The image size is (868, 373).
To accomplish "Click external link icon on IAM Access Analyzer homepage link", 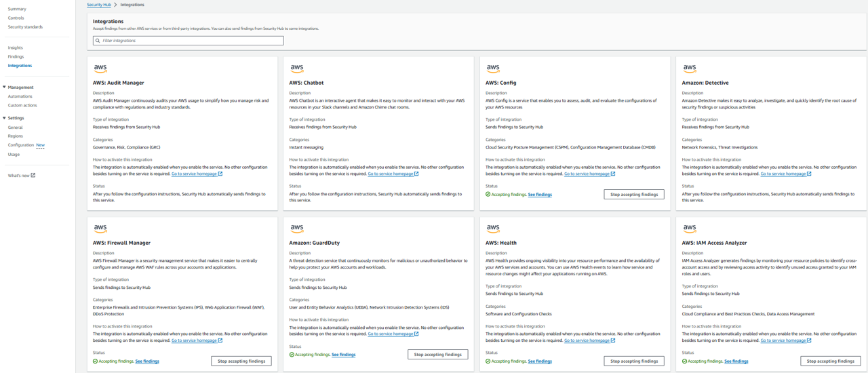I will pos(809,340).
